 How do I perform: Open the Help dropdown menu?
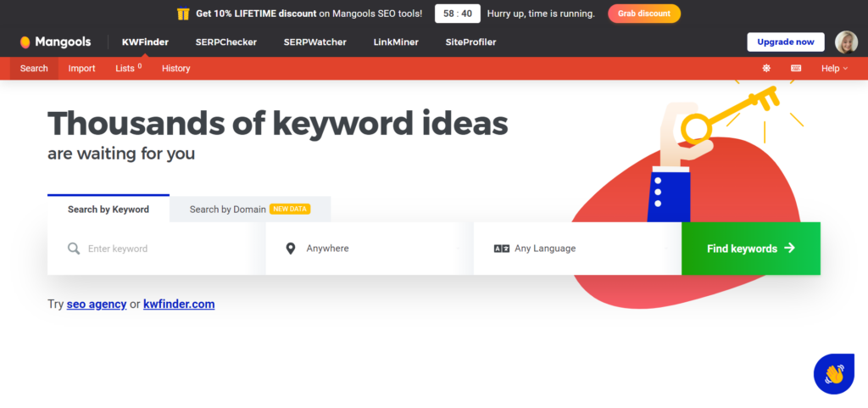tap(834, 68)
